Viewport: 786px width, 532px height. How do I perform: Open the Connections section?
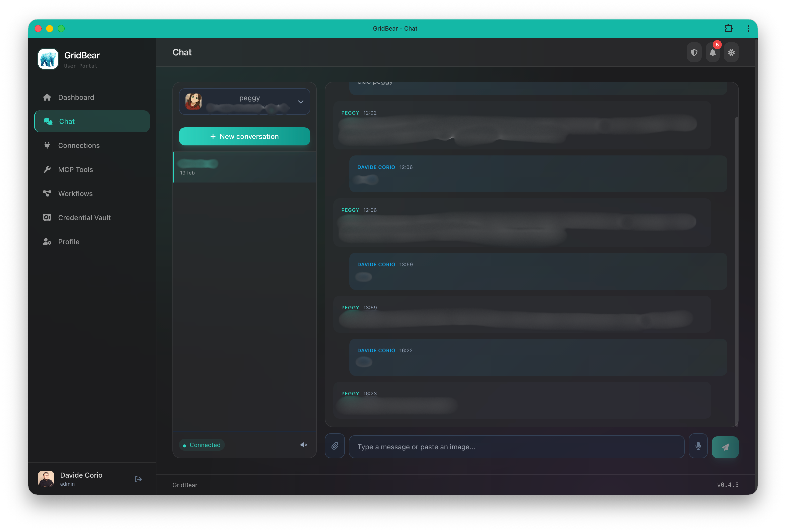tap(79, 145)
